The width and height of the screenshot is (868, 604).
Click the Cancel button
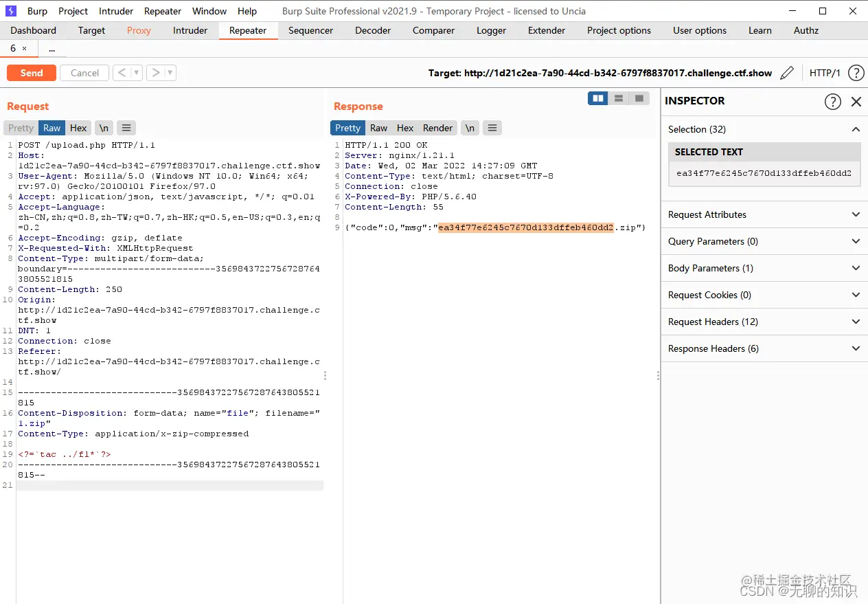click(85, 73)
